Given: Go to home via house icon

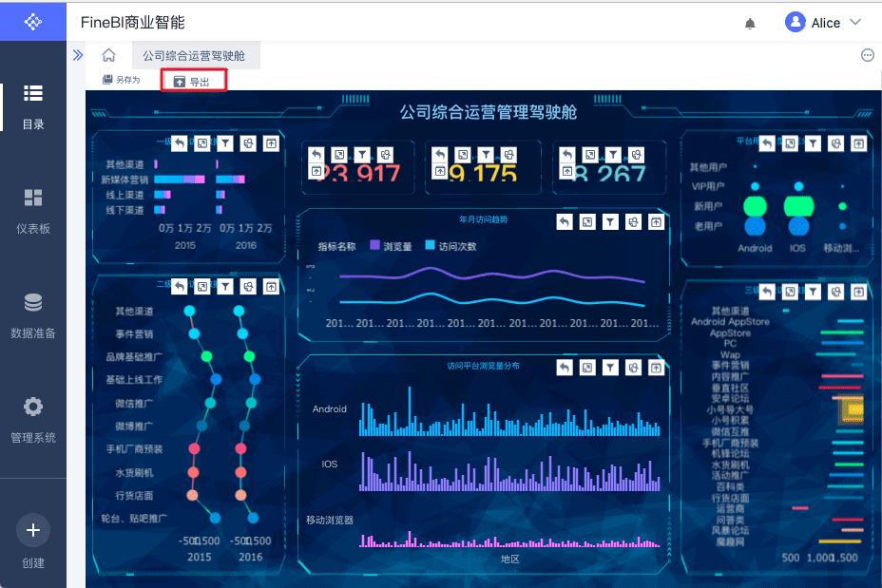Looking at the screenshot, I should (x=108, y=55).
